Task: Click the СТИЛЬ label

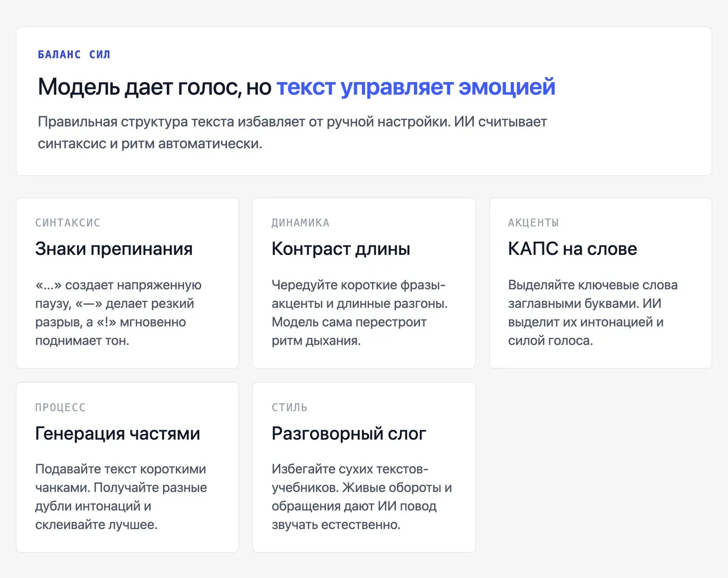Action: pos(290,407)
